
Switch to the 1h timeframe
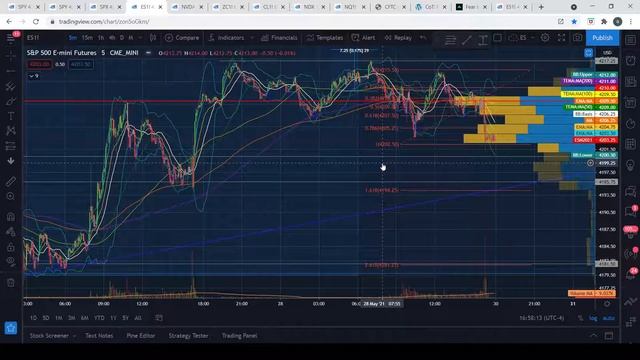pyautogui.click(x=100, y=38)
